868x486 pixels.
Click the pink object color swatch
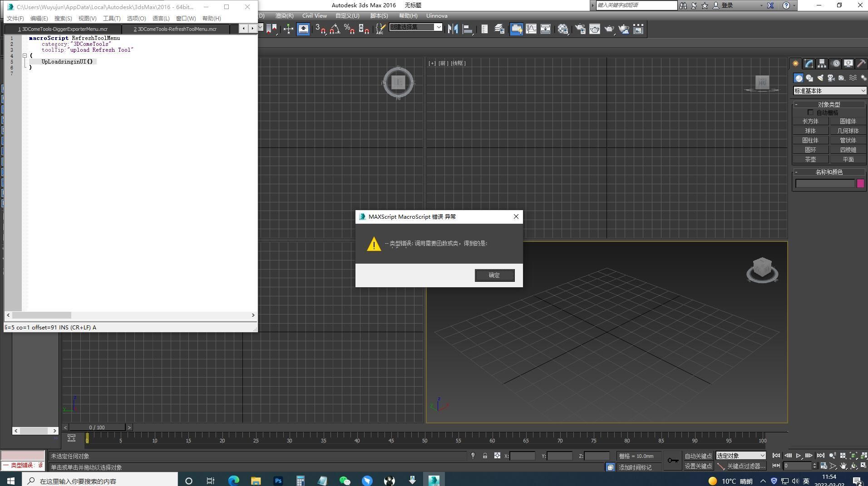pyautogui.click(x=860, y=183)
